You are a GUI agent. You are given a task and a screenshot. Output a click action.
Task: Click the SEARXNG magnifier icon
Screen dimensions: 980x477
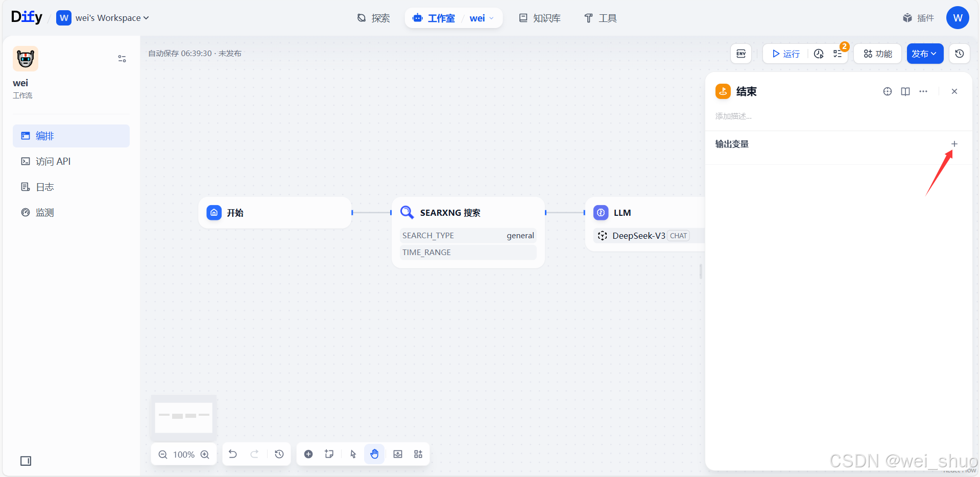click(407, 212)
